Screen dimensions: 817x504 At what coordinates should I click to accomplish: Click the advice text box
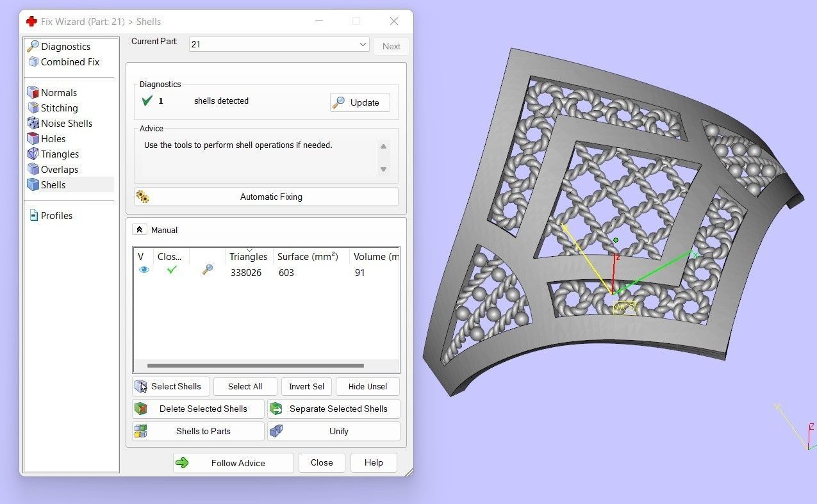click(260, 158)
